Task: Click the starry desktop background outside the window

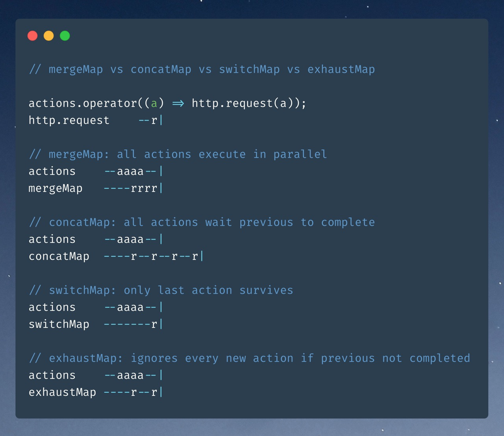Action: (x=252, y=8)
